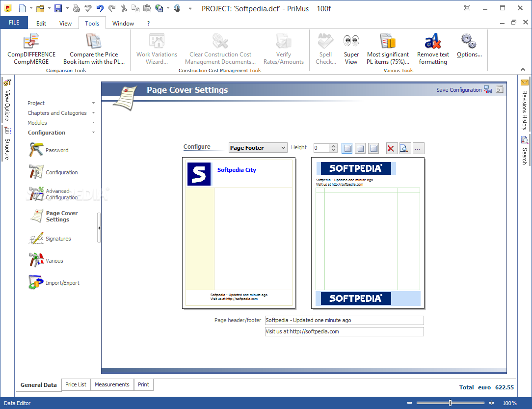
Task: Click the touch mode hand icon
Action: [x=177, y=8]
